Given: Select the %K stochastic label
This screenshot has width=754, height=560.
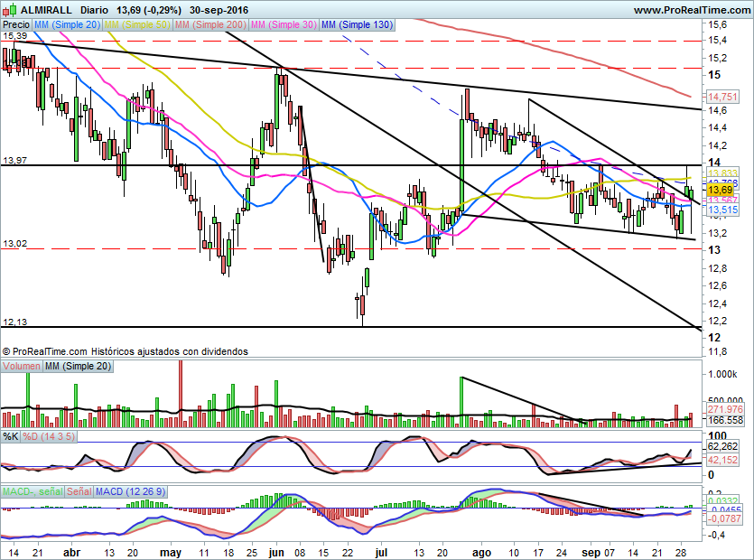Looking at the screenshot, I should point(11,436).
